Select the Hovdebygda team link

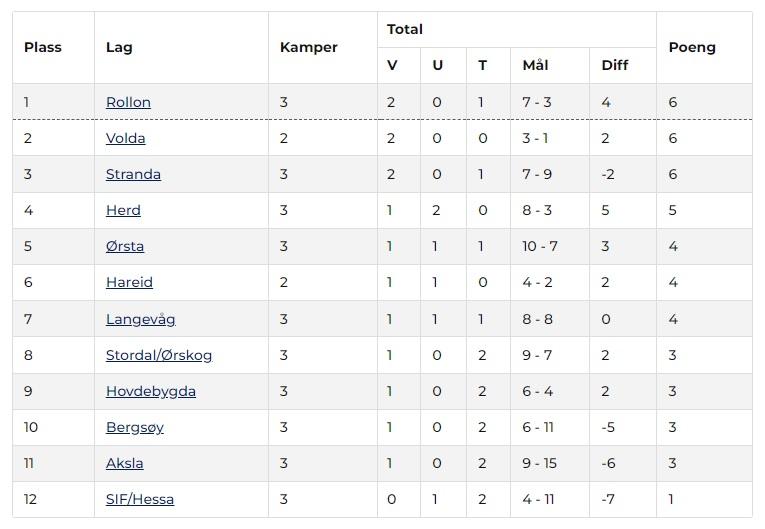(x=151, y=391)
